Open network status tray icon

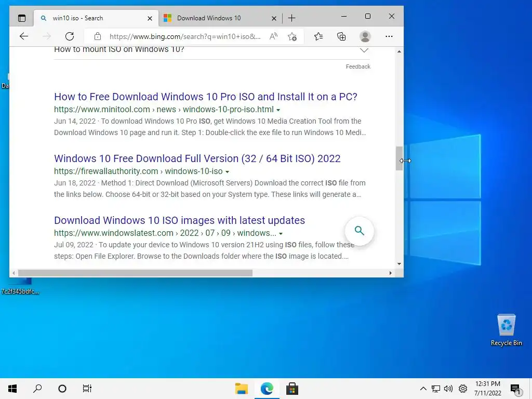[x=436, y=389]
